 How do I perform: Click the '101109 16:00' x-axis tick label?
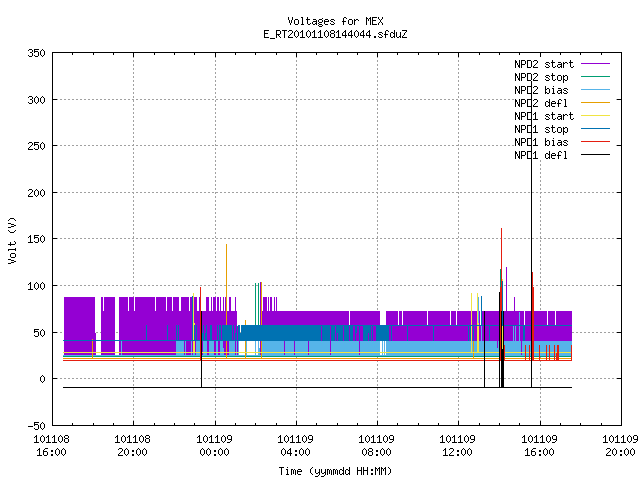(540, 446)
